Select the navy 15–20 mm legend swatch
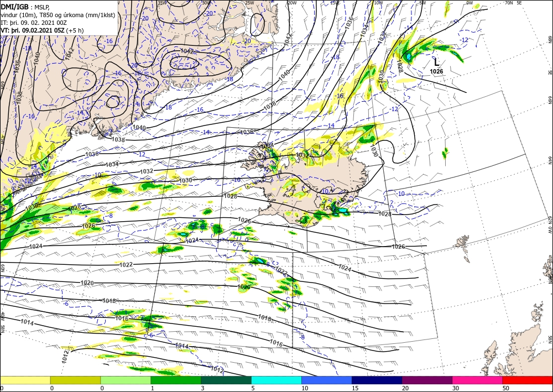 (x=377, y=380)
